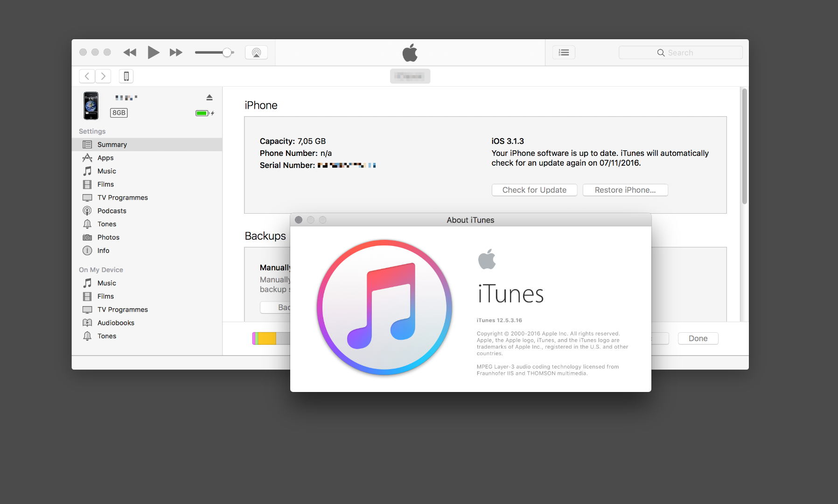Screen dimensions: 838x504
Task: Click the Photos camera icon
Action: pyautogui.click(x=87, y=238)
